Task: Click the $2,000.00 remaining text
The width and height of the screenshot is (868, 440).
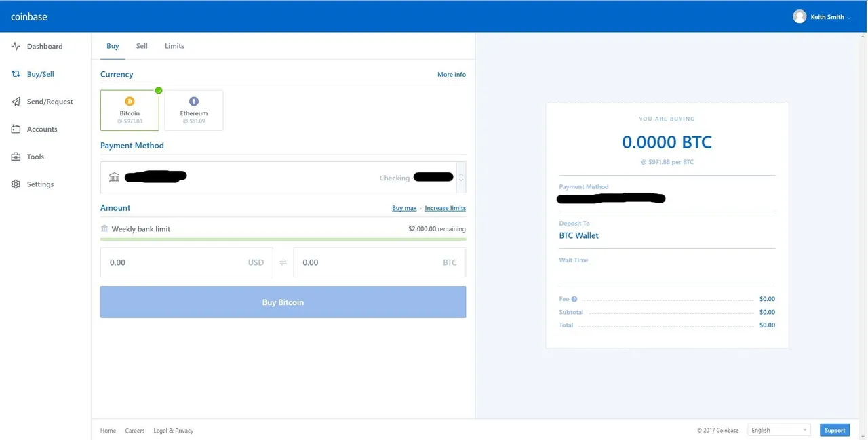Action: (437, 229)
